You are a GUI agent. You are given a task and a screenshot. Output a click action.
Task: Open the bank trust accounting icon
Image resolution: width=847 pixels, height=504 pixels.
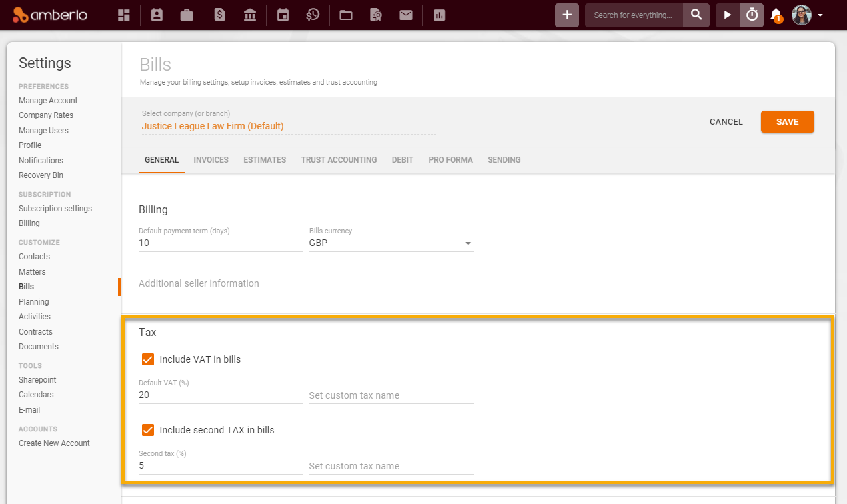click(x=250, y=15)
